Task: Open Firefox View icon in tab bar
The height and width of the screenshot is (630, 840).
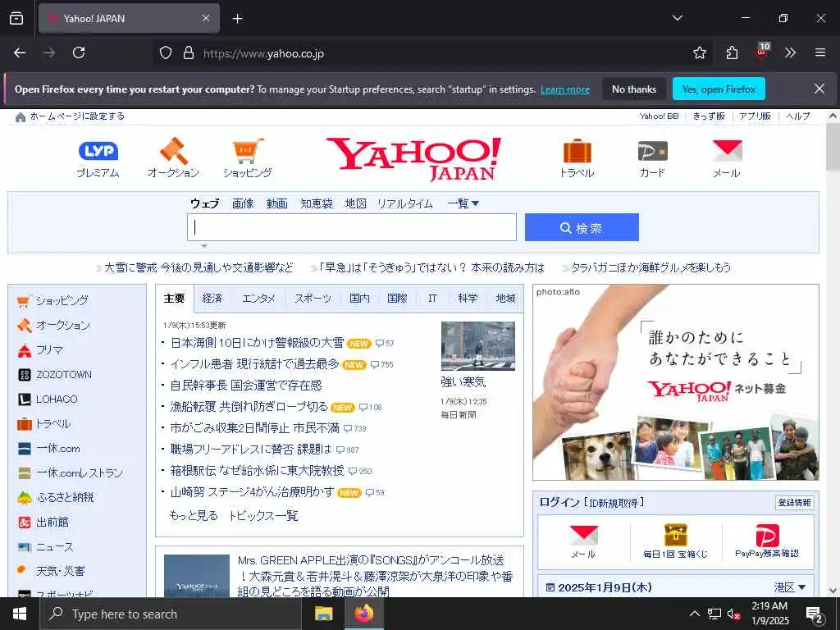Action: (16, 18)
